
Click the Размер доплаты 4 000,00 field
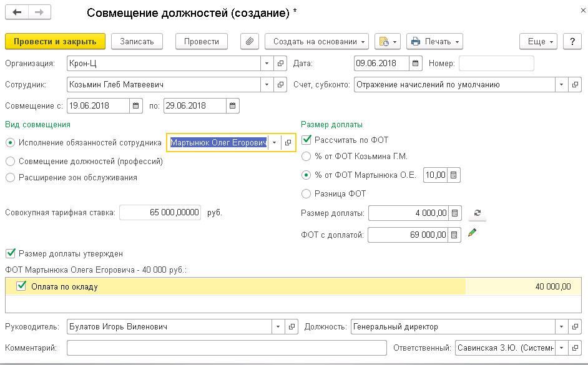(408, 213)
